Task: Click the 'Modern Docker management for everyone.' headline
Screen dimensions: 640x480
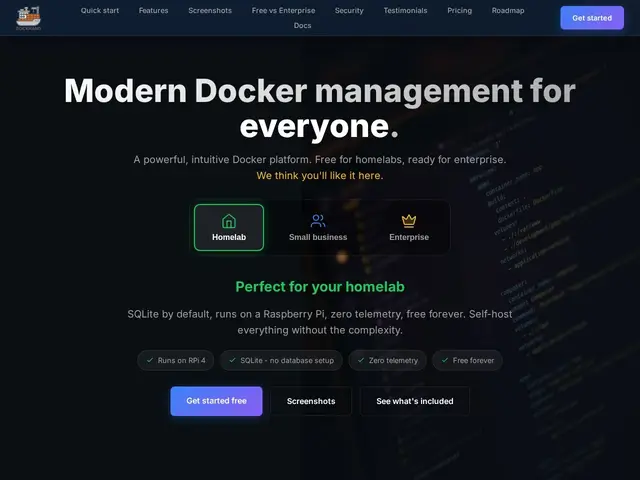Action: coord(320,109)
